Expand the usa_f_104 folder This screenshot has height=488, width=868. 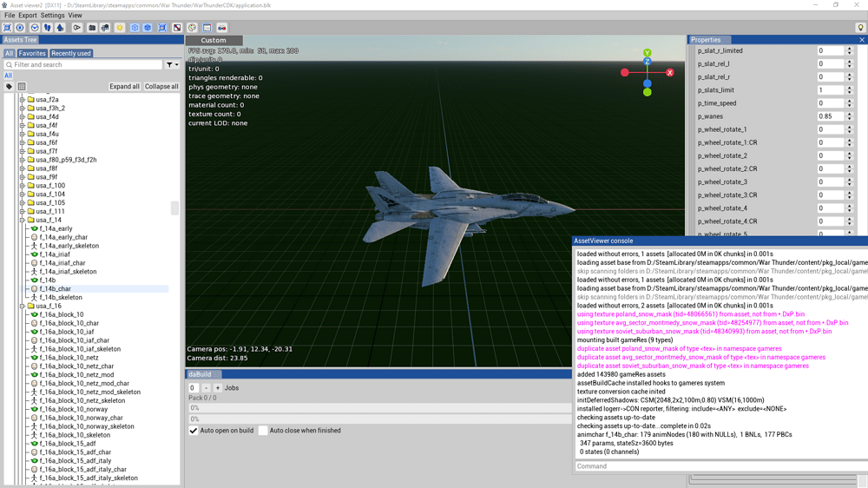(x=23, y=194)
